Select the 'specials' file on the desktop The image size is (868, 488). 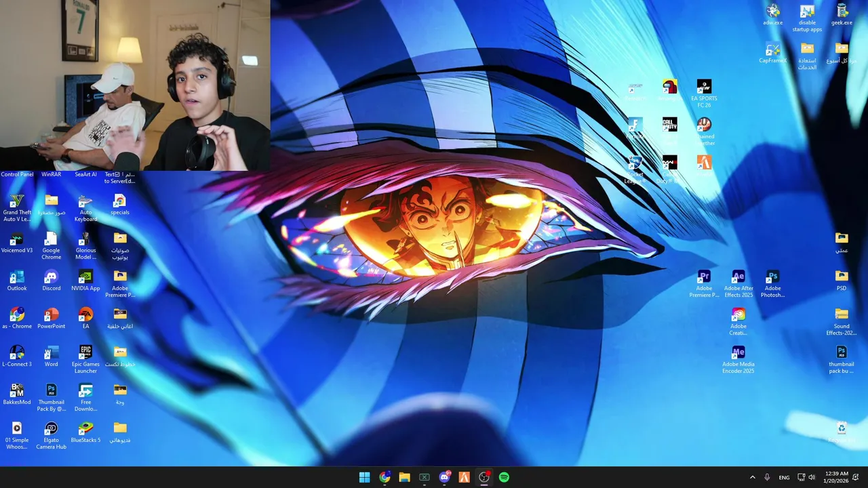(x=120, y=205)
